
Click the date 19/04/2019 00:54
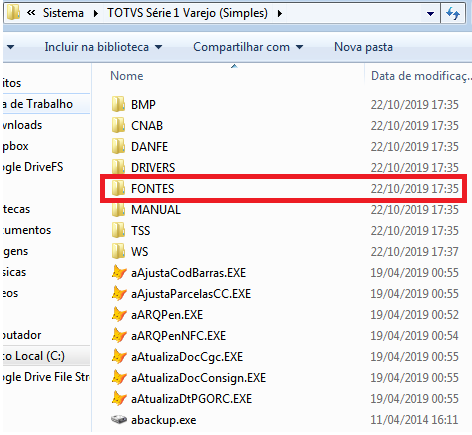point(415,336)
